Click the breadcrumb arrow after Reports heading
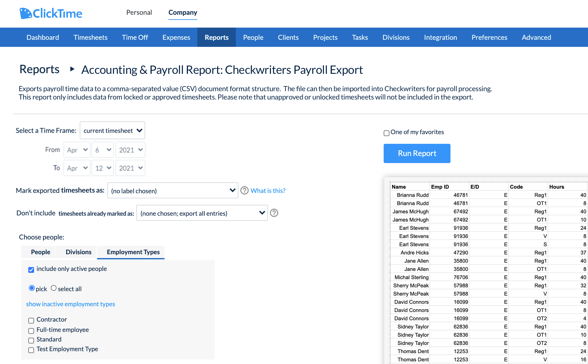 point(72,69)
